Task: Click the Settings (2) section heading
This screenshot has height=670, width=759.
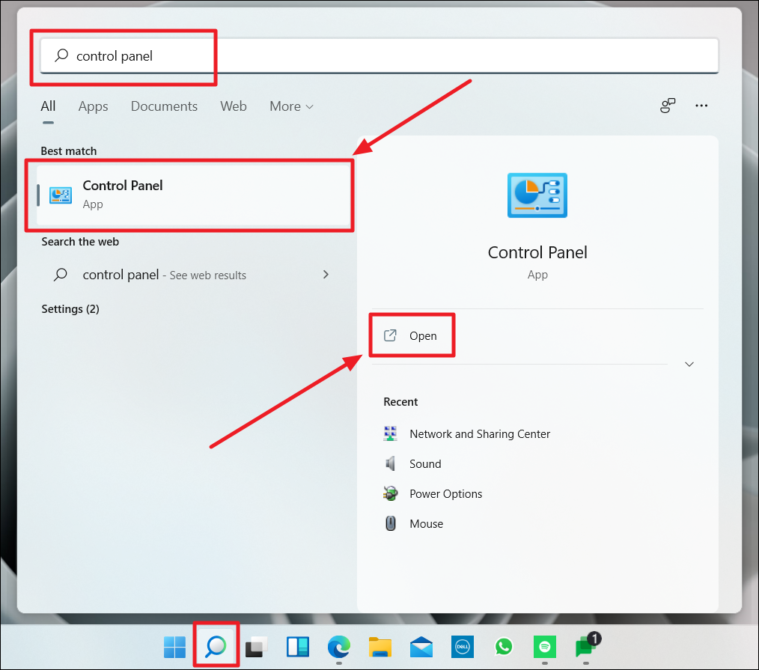Action: [70, 309]
